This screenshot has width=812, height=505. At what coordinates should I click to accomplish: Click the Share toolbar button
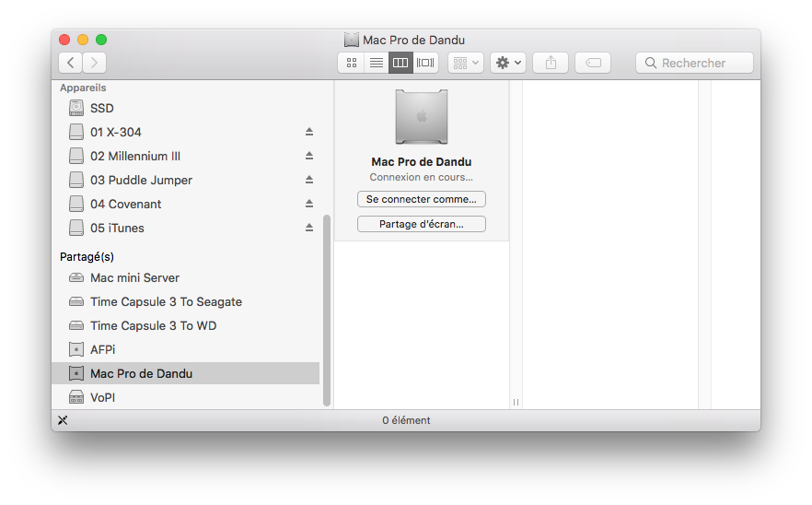[551, 63]
